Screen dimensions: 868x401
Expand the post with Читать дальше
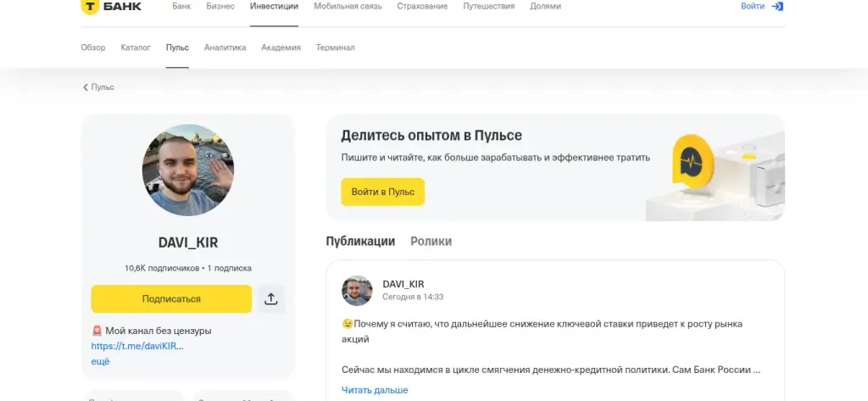(375, 391)
